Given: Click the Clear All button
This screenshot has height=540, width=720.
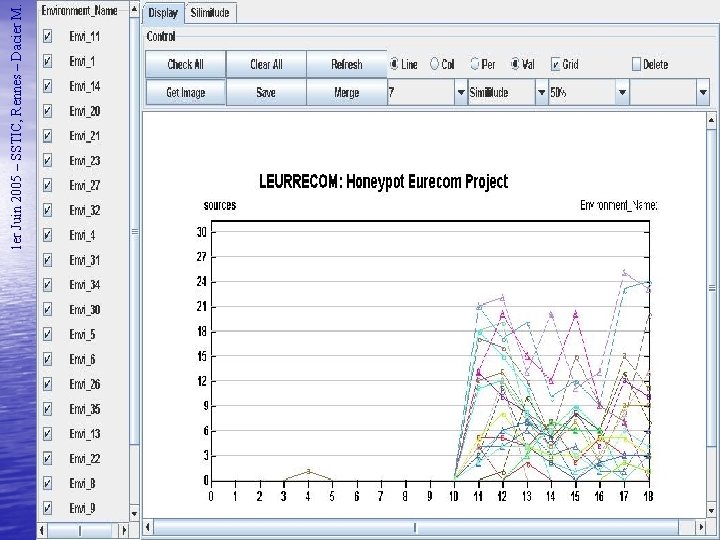Looking at the screenshot, I should point(266,64).
